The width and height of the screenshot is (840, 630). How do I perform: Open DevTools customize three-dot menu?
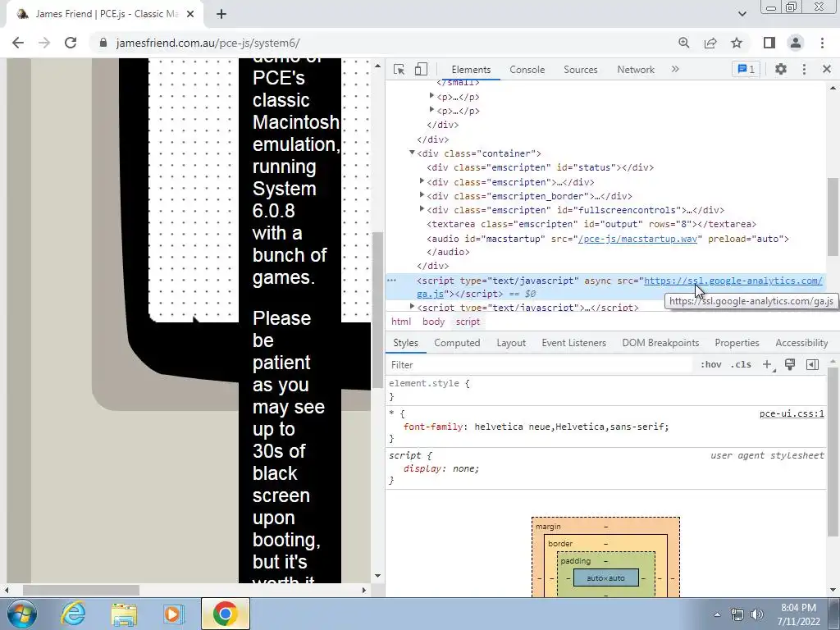tap(804, 69)
